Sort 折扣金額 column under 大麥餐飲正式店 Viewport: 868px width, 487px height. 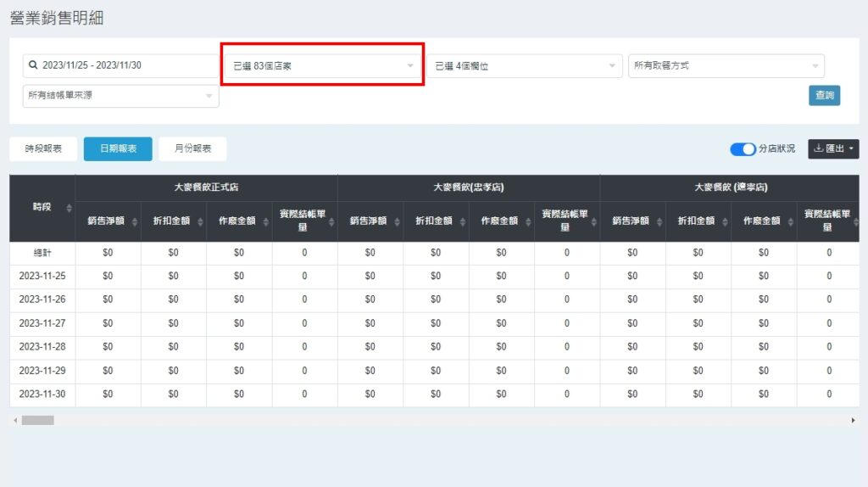tap(199, 221)
